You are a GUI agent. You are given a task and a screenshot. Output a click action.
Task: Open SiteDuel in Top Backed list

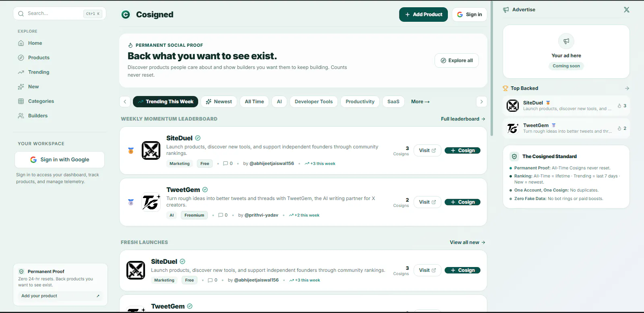(566, 106)
